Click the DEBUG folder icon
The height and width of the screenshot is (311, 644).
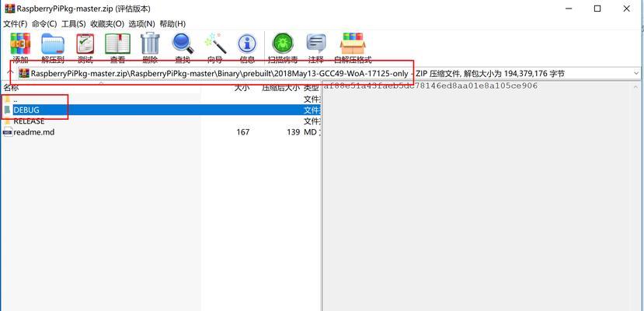tap(8, 110)
